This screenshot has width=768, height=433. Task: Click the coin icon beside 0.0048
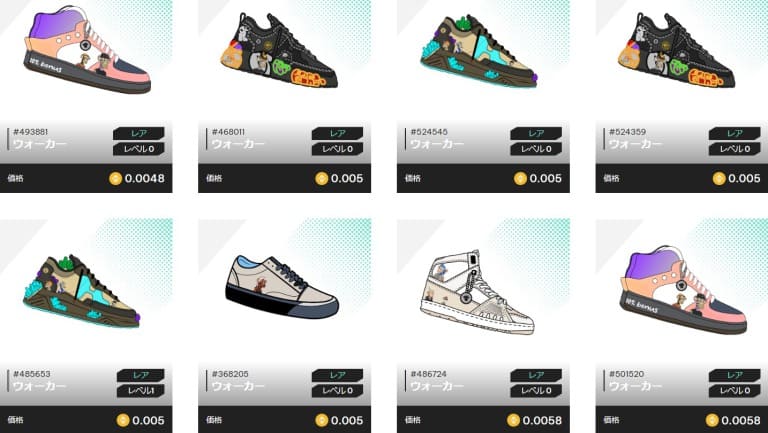pyautogui.click(x=115, y=178)
